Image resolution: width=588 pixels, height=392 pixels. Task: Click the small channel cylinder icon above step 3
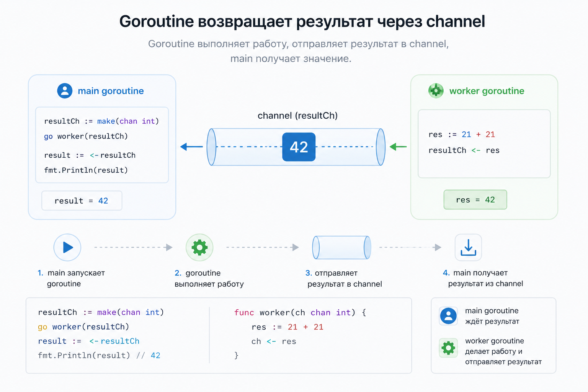(342, 247)
